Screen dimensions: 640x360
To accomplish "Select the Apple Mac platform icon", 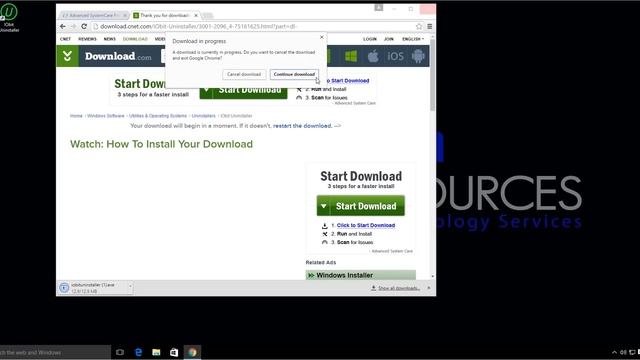I will (373, 56).
